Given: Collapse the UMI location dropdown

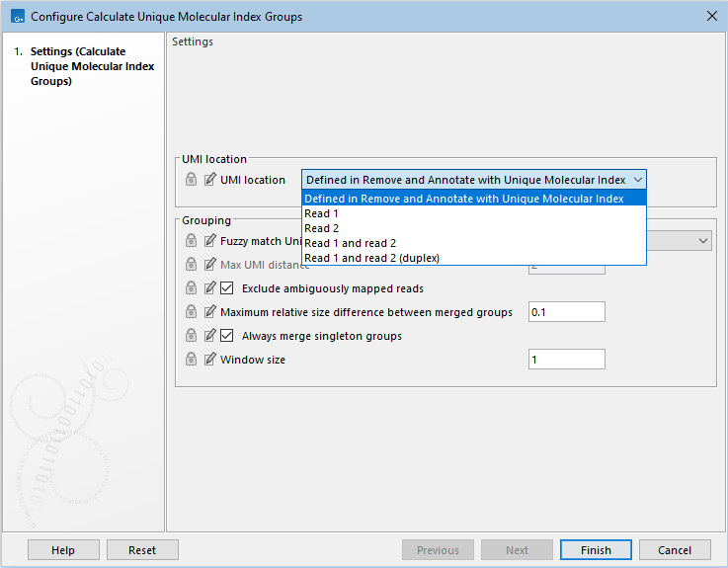Looking at the screenshot, I should 637,180.
